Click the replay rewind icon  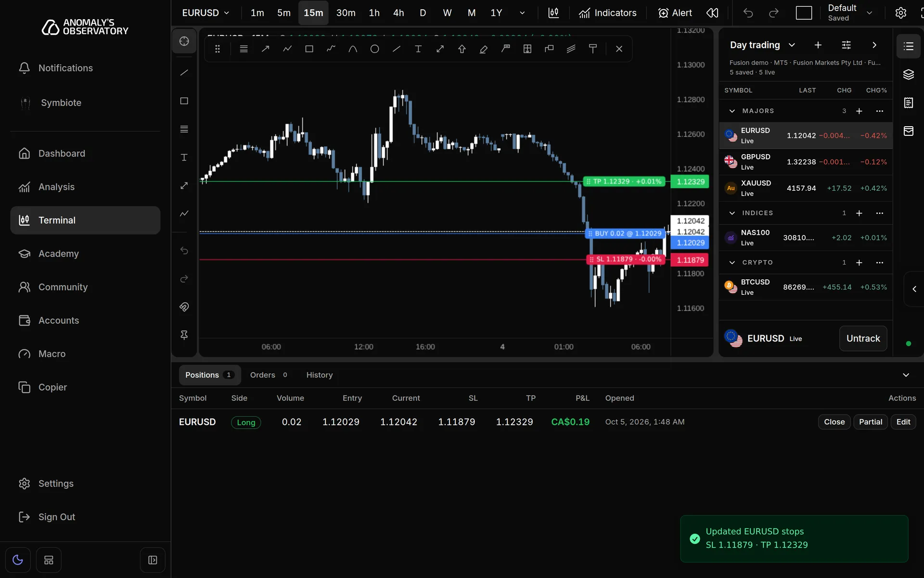coord(712,13)
